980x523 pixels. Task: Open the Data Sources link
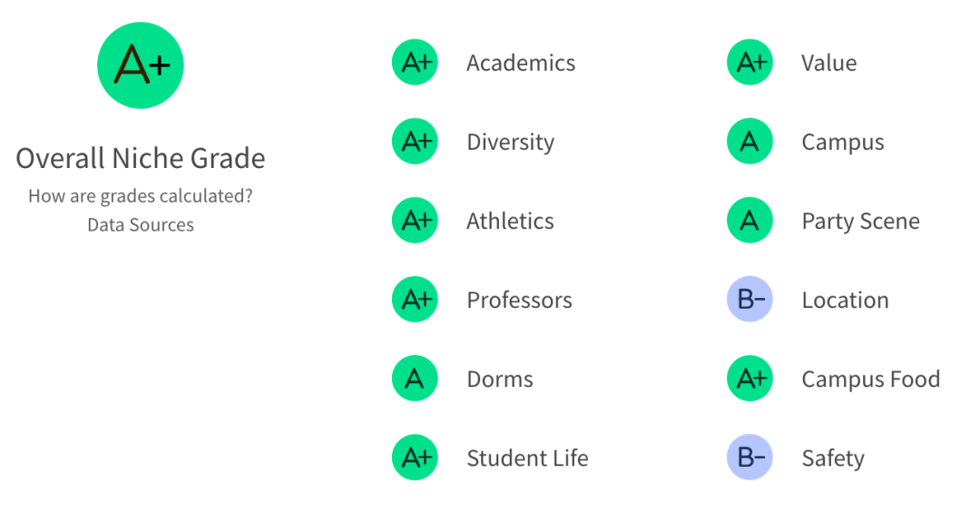point(141,224)
